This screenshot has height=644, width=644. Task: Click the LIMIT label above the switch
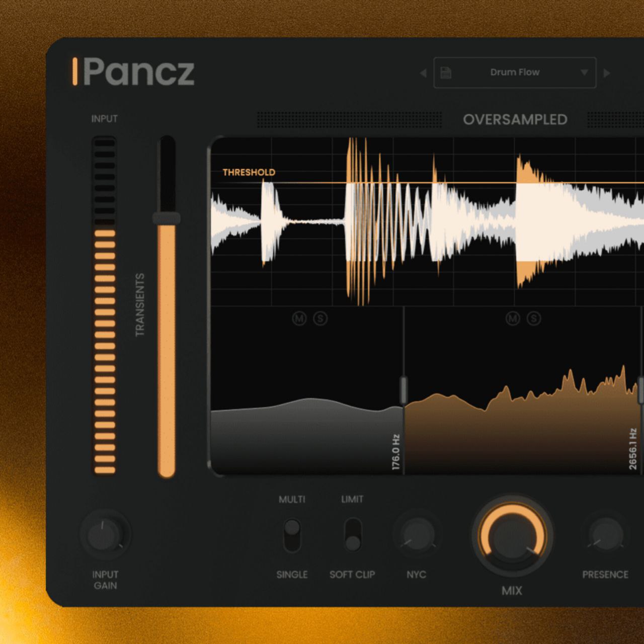coord(352,499)
